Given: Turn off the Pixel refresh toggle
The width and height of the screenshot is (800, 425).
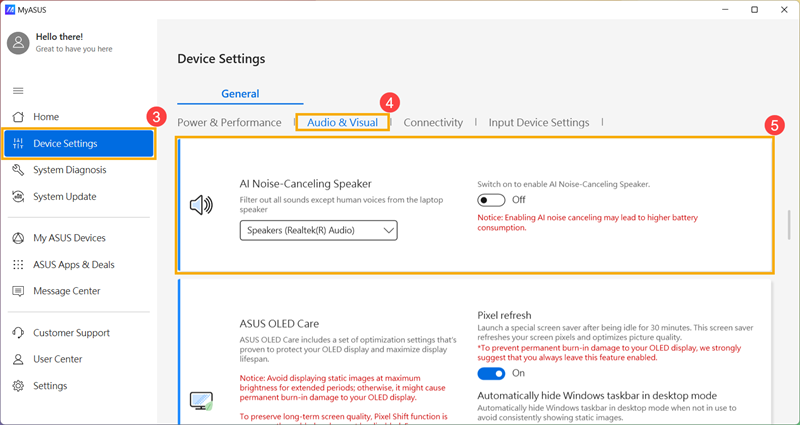Looking at the screenshot, I should 491,373.
